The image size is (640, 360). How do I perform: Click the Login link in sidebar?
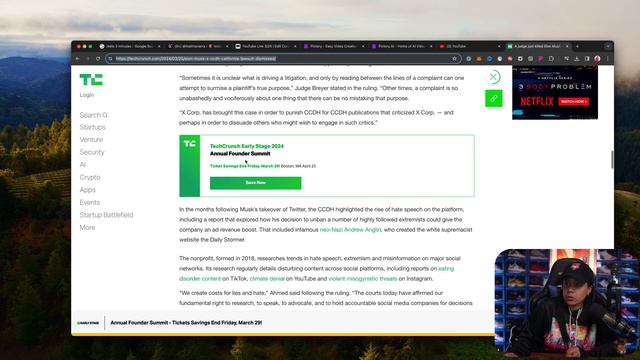coord(87,95)
